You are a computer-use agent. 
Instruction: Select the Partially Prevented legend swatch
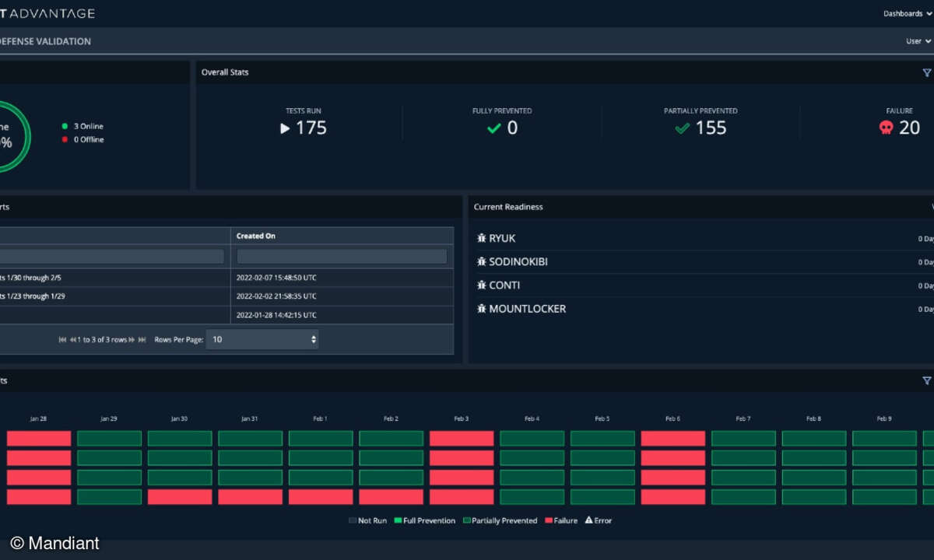tap(466, 520)
